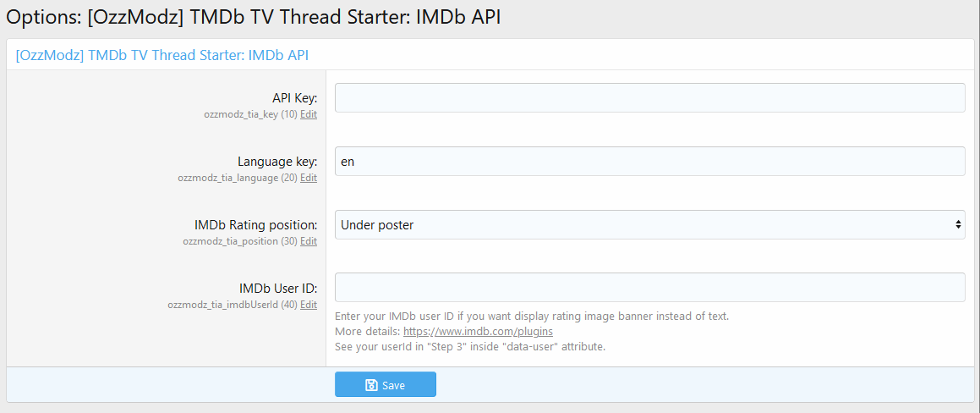Image resolution: width=980 pixels, height=413 pixels.
Task: Open the IMDb Rating position dropdown
Action: [649, 225]
